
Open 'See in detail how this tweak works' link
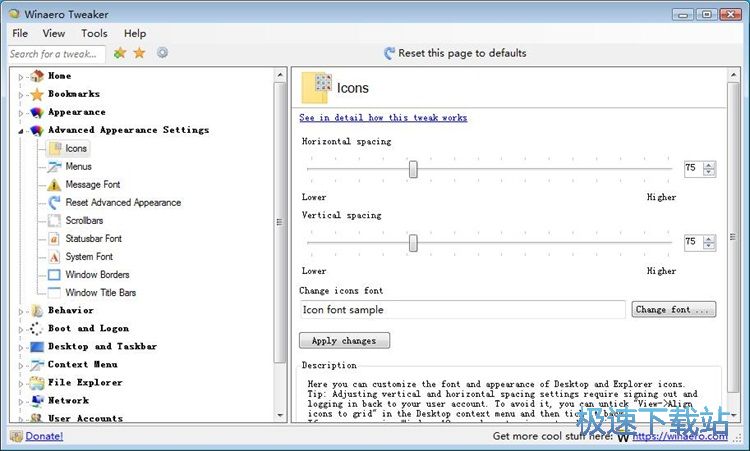coord(383,118)
